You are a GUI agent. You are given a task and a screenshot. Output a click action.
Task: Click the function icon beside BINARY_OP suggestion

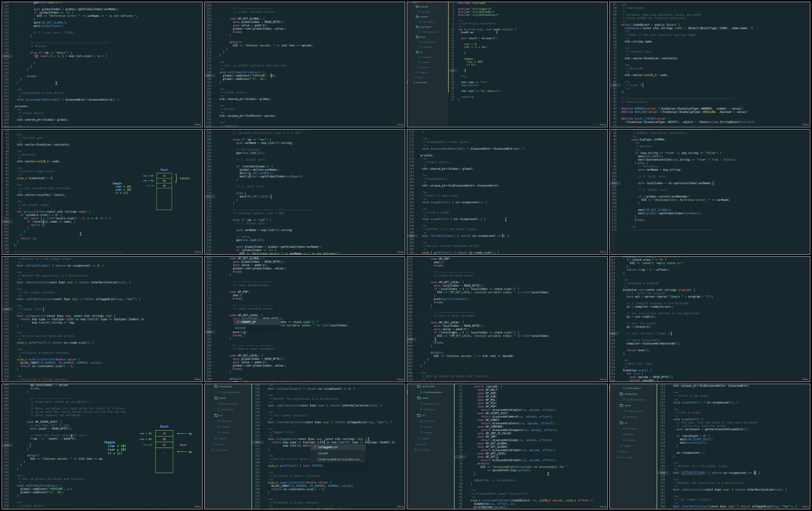[x=238, y=322]
